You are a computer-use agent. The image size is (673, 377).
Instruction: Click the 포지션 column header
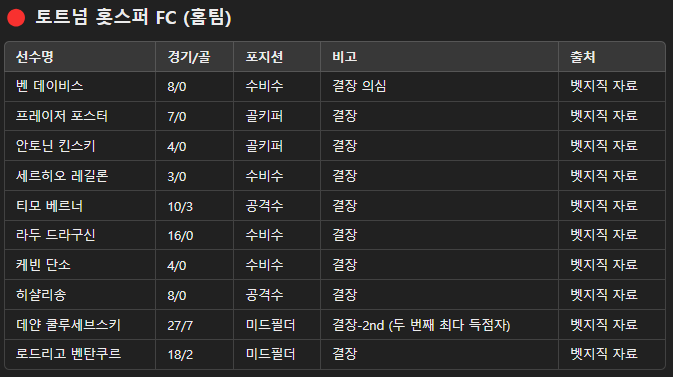[264, 57]
